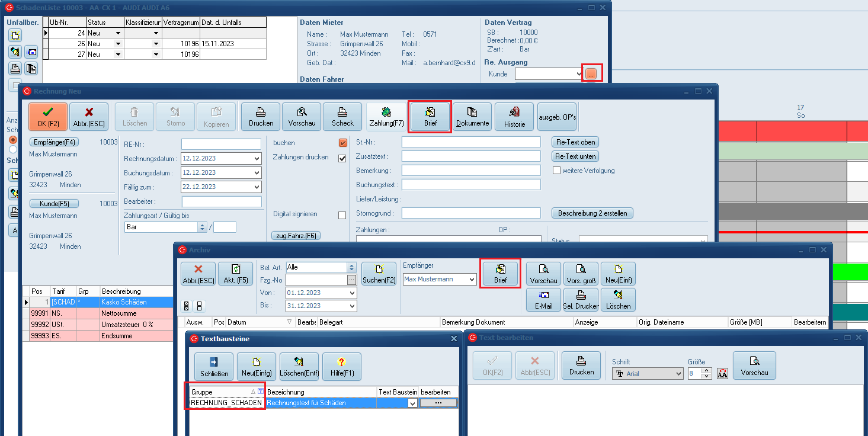
Task: Click the 'Re-Text oben' button
Action: [x=575, y=142]
